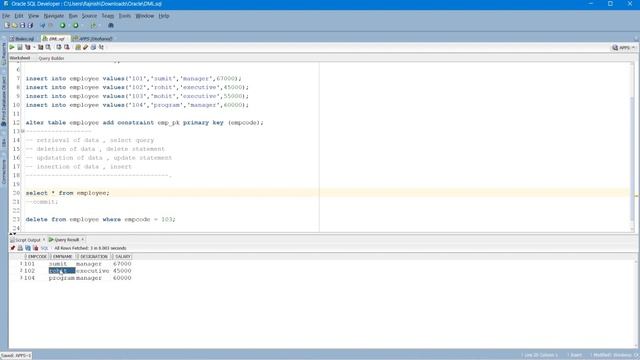Click the 'alter table employee add constraint' line

point(144,122)
